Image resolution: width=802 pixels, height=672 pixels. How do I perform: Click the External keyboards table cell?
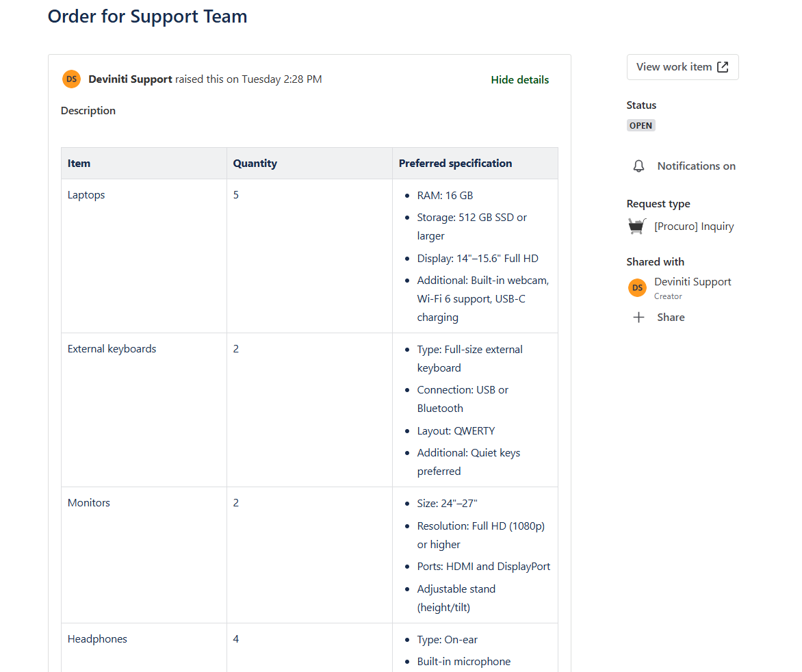point(112,349)
